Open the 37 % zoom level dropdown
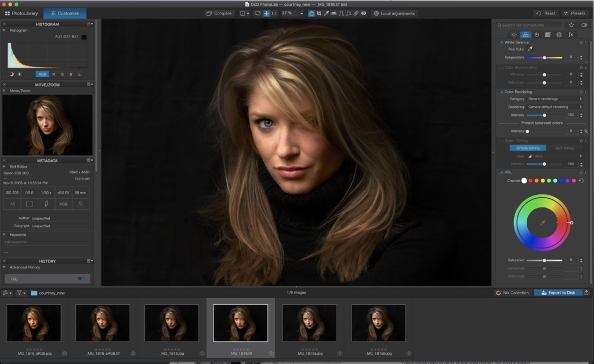Viewport: 594px width, 364px height. [293, 13]
